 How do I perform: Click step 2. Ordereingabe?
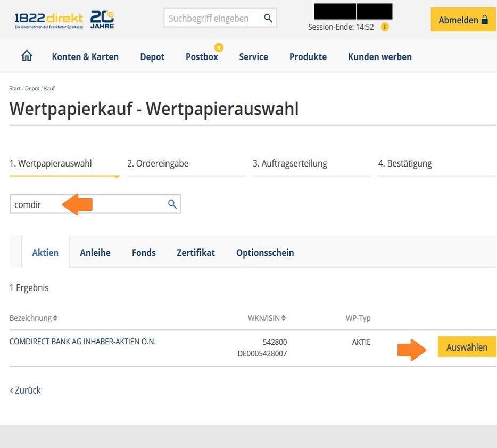[158, 163]
